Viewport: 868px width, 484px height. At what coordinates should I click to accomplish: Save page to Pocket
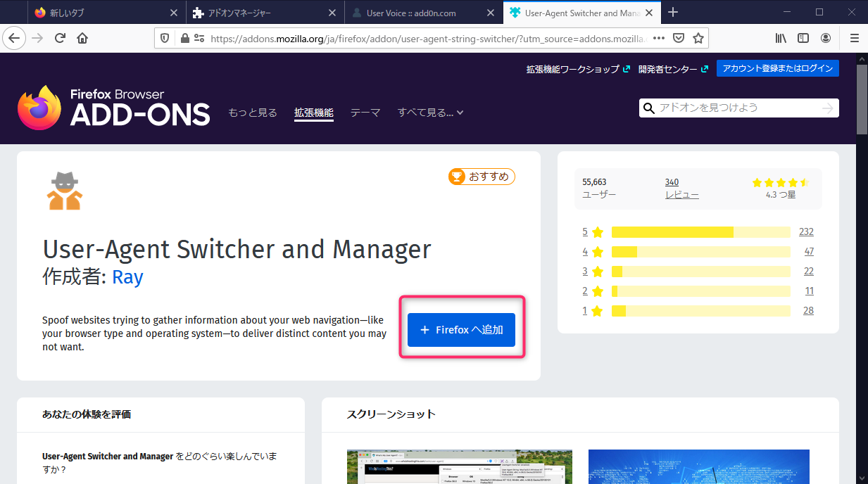(x=679, y=38)
